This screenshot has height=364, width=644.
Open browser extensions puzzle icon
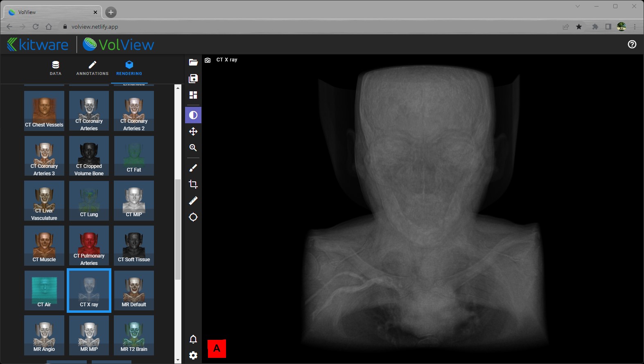coord(595,27)
